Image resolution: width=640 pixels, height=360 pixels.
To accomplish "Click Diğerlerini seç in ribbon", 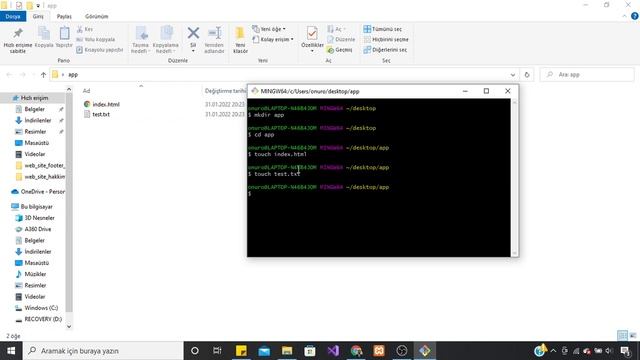I will [385, 50].
